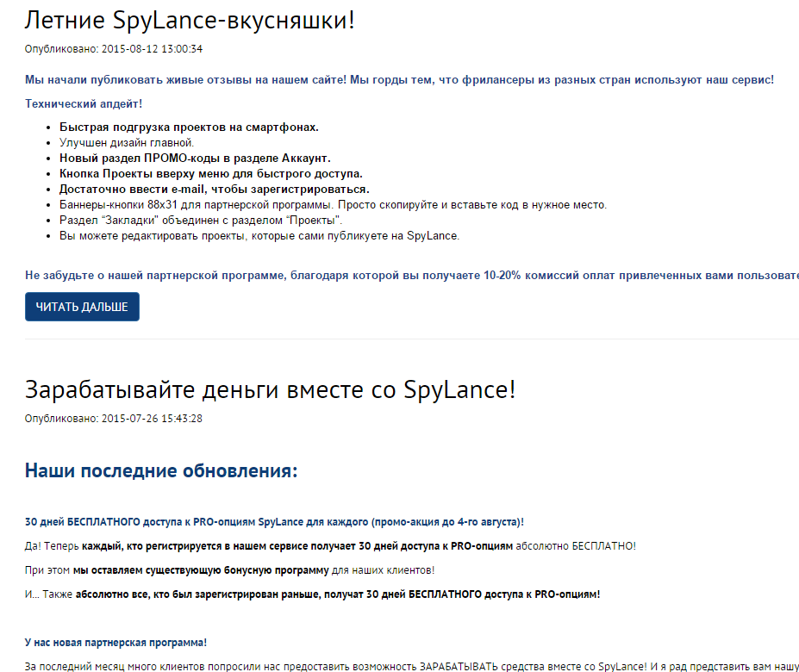Click the ЧИТАТЬ ДАЛЬШЕ button
Screen dimensions: 799x672
tap(82, 307)
